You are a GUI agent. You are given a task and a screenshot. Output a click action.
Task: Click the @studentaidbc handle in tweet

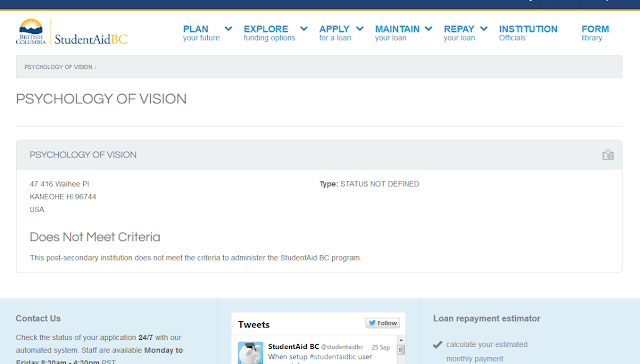click(342, 347)
